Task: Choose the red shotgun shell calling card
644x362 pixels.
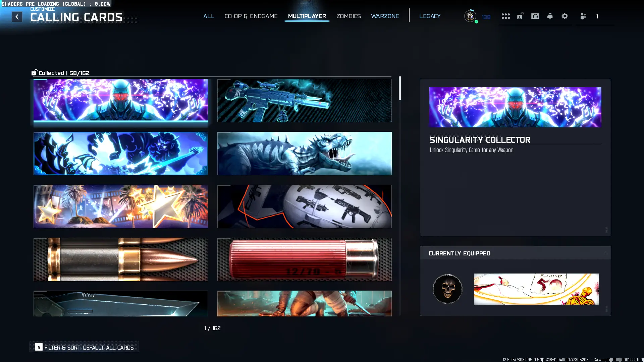Action: point(304,259)
